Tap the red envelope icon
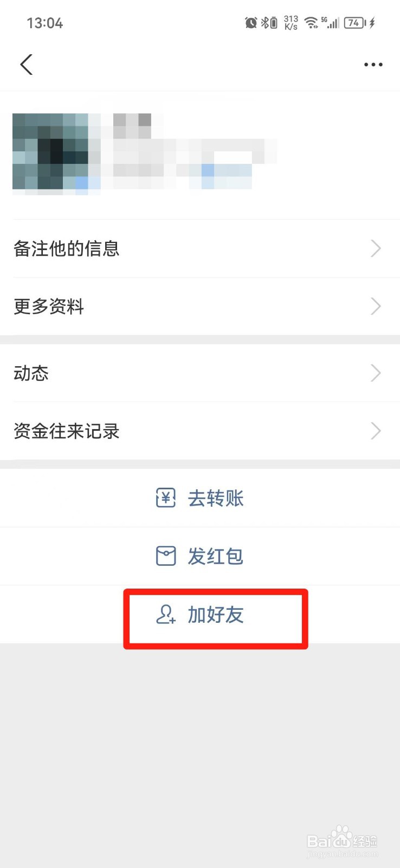Screen dimensions: 400x868 166,556
